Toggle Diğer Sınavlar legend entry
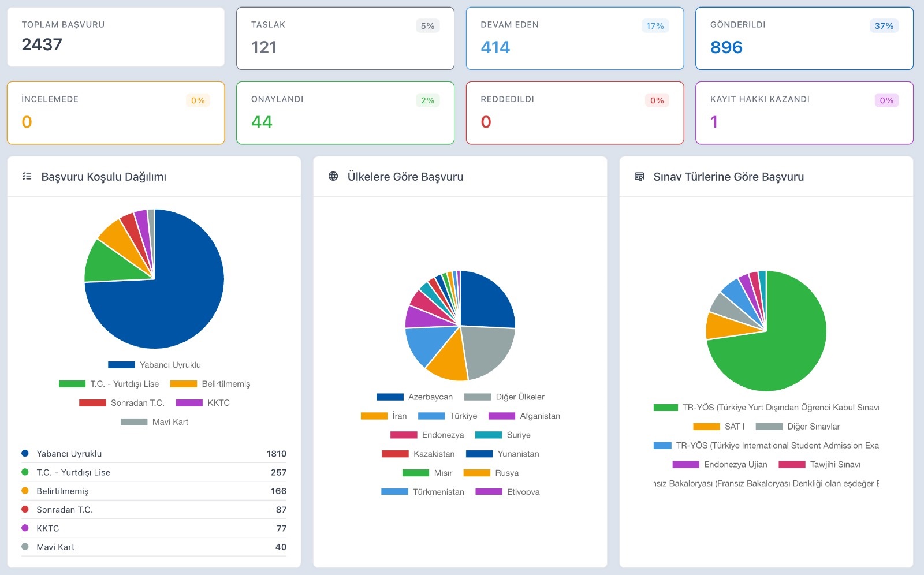924x575 pixels. [798, 427]
